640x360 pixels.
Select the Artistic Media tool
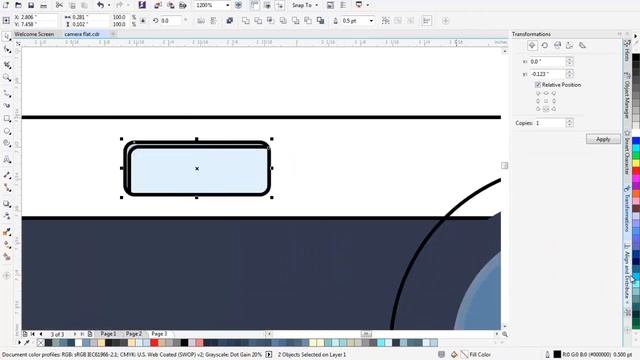7,105
